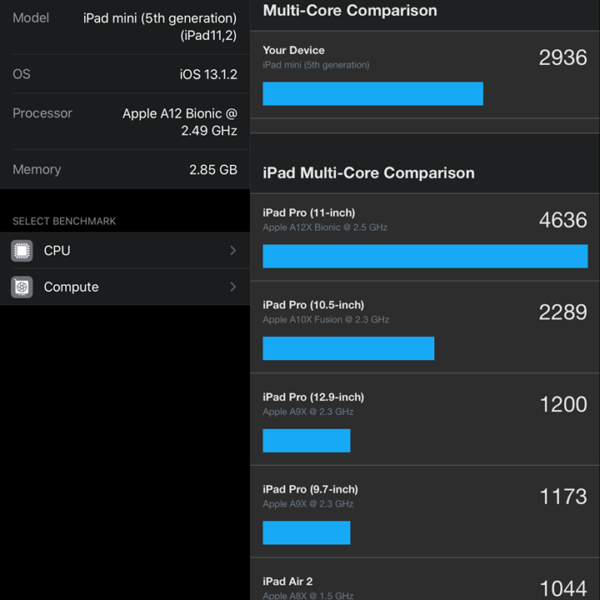
Task: Click the 4636 score value
Action: click(x=562, y=220)
